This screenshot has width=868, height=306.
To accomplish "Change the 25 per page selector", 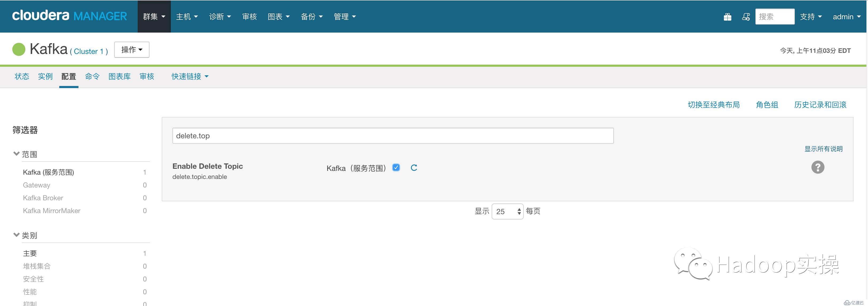I will point(507,211).
